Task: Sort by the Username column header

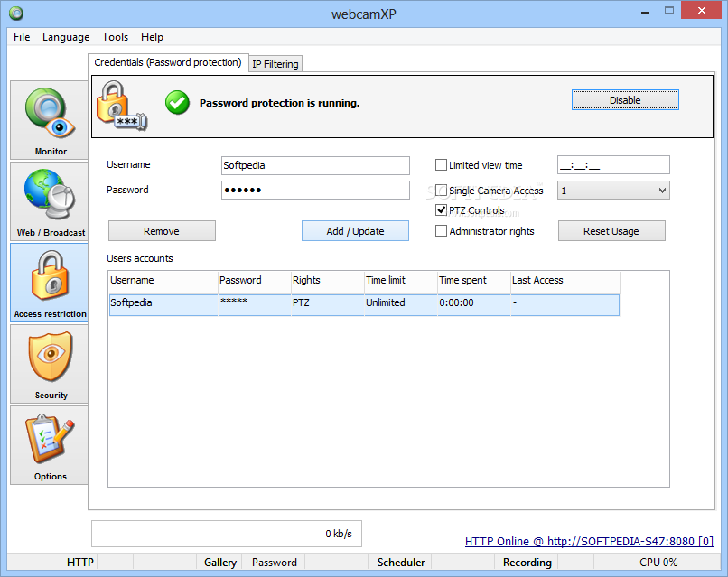Action: coord(163,281)
